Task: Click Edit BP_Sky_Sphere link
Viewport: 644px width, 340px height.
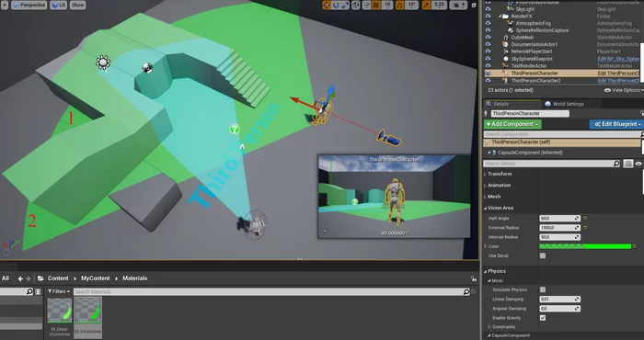Action: coord(618,59)
